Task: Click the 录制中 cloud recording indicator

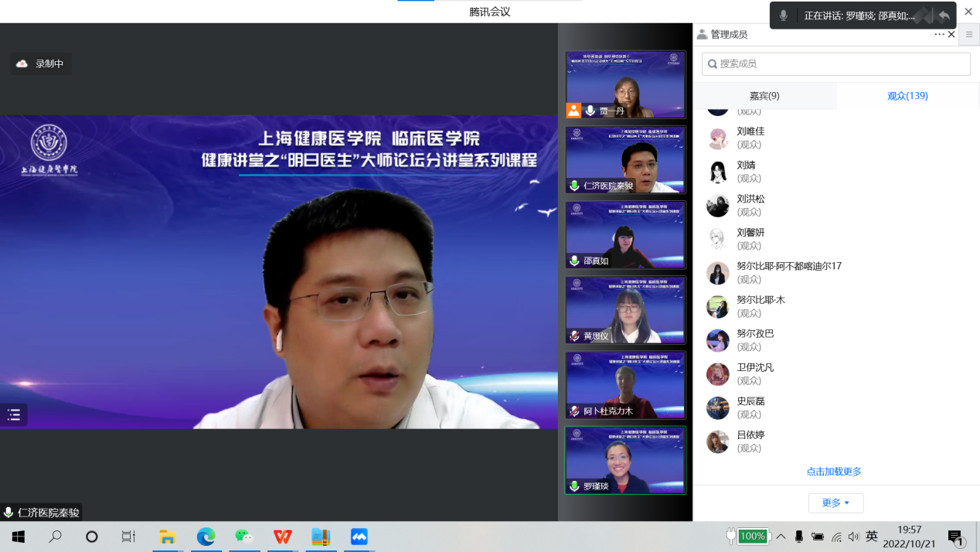Action: point(41,64)
